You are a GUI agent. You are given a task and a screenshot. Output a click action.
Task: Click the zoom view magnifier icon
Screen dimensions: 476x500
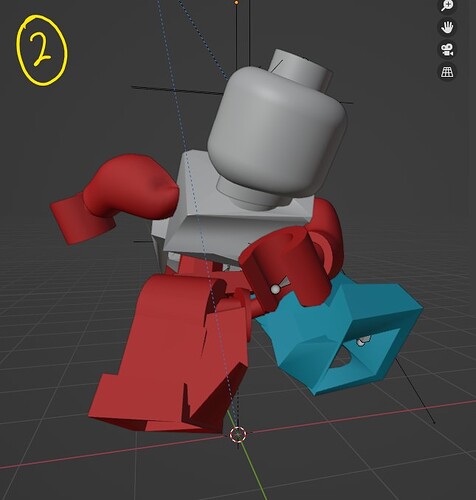coord(447,6)
